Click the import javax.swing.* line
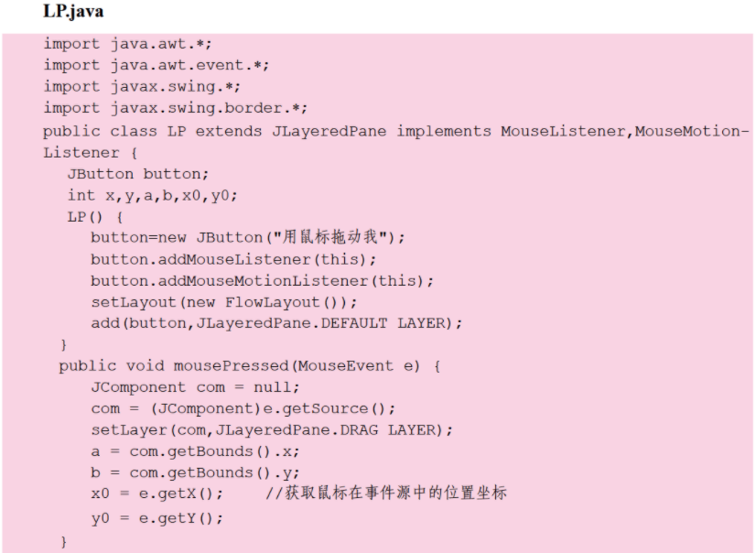This screenshot has height=553, width=756. [x=142, y=86]
